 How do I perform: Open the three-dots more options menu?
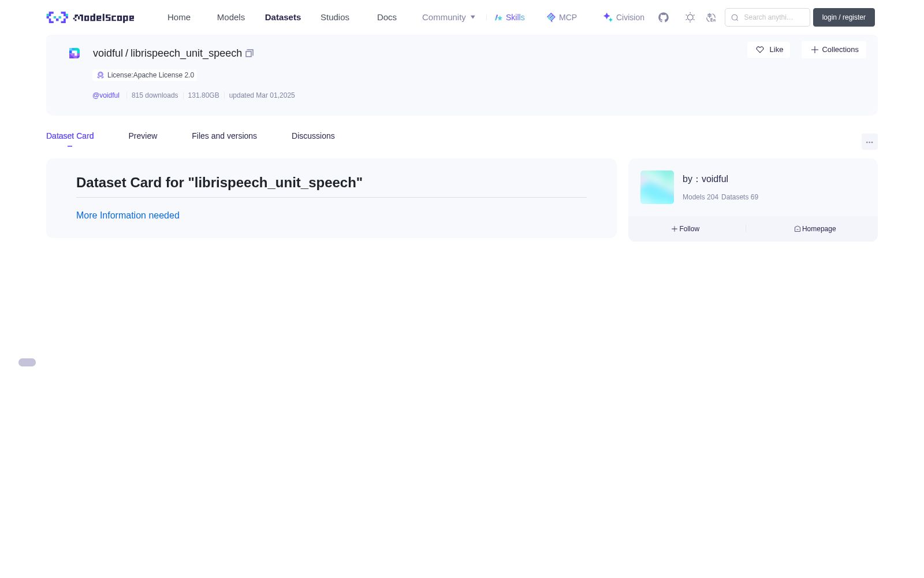[x=870, y=142]
